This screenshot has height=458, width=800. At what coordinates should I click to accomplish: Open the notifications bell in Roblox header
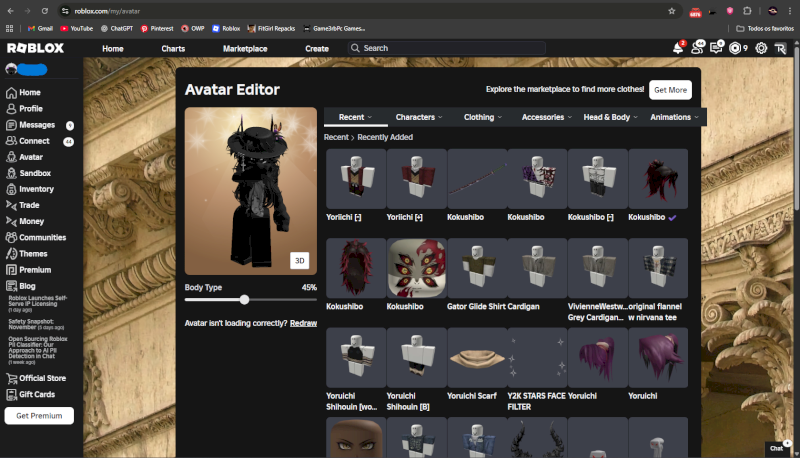pyautogui.click(x=678, y=48)
